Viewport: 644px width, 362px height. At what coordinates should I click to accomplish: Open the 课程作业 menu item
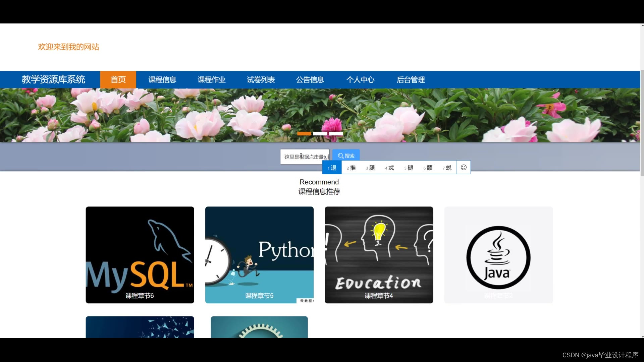[x=211, y=79]
